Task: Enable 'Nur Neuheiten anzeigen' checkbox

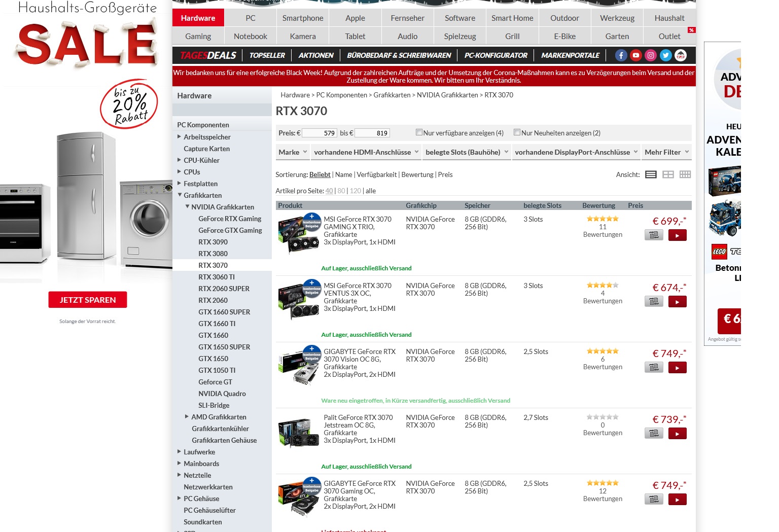Action: pyautogui.click(x=517, y=132)
